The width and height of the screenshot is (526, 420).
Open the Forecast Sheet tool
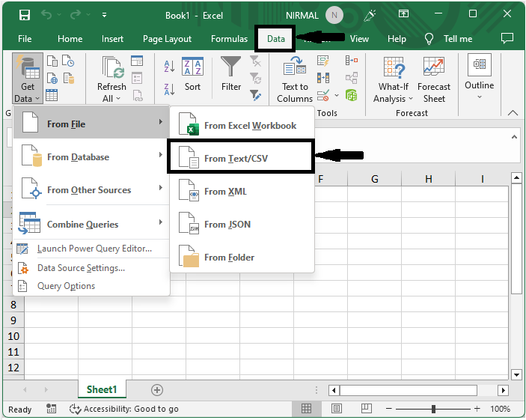[x=434, y=80]
